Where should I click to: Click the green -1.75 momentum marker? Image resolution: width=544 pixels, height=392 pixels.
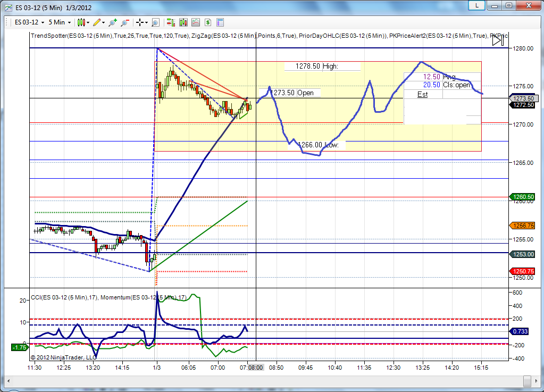pos(19,347)
